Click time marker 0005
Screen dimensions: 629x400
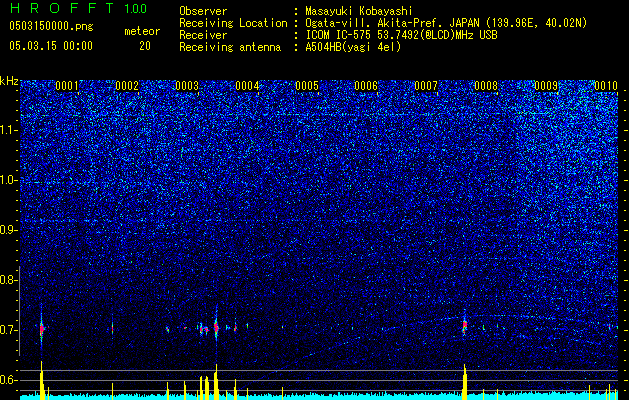pyautogui.click(x=307, y=86)
